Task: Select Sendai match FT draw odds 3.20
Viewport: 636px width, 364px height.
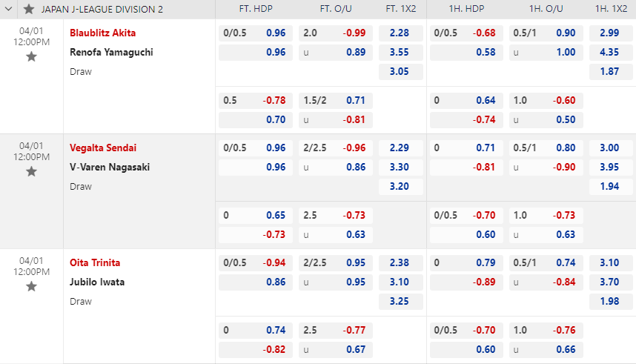Action: (401, 186)
